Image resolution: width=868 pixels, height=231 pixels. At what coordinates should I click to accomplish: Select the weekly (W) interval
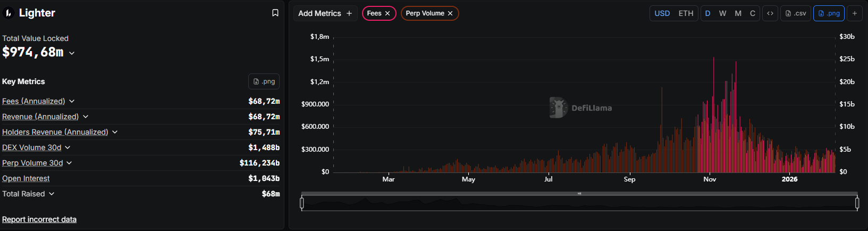point(722,13)
